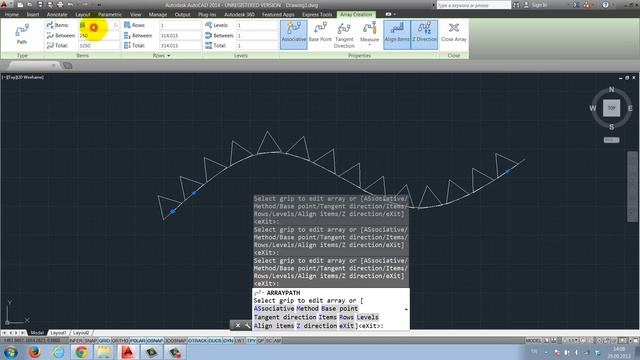The height and width of the screenshot is (360, 640).
Task: Click the TOP face of ViewCube
Action: coord(611,108)
